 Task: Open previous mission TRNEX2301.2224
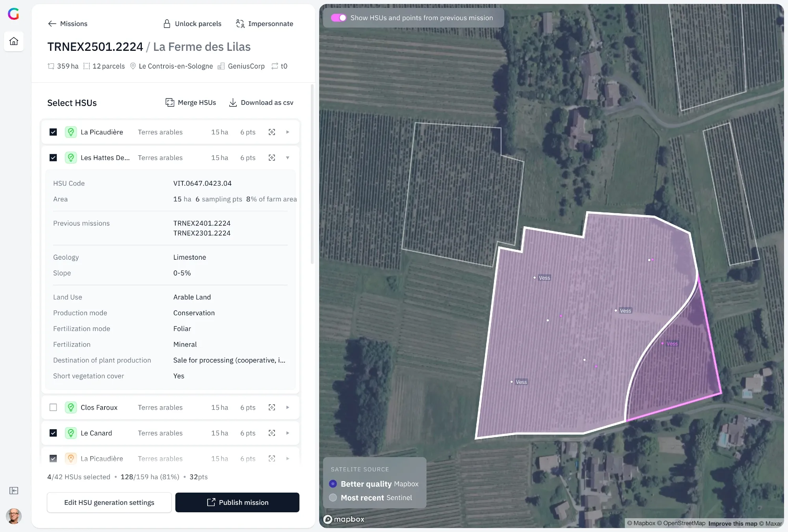point(202,233)
